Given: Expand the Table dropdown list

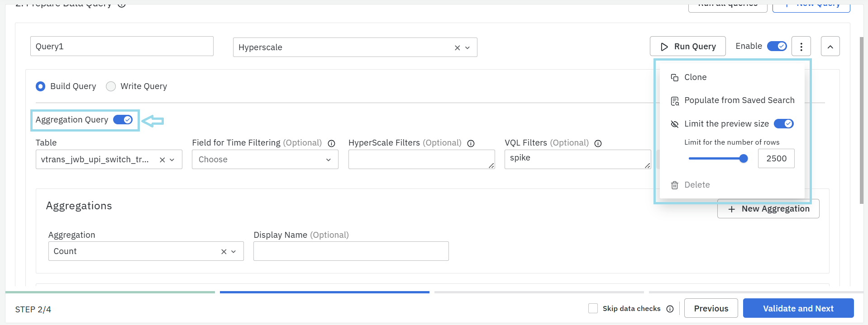Looking at the screenshot, I should click(172, 160).
